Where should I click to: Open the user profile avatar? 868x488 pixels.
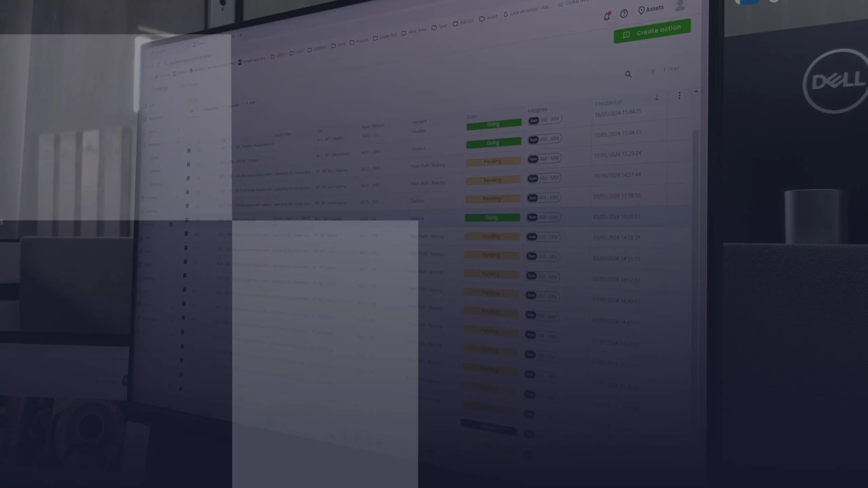pyautogui.click(x=680, y=5)
